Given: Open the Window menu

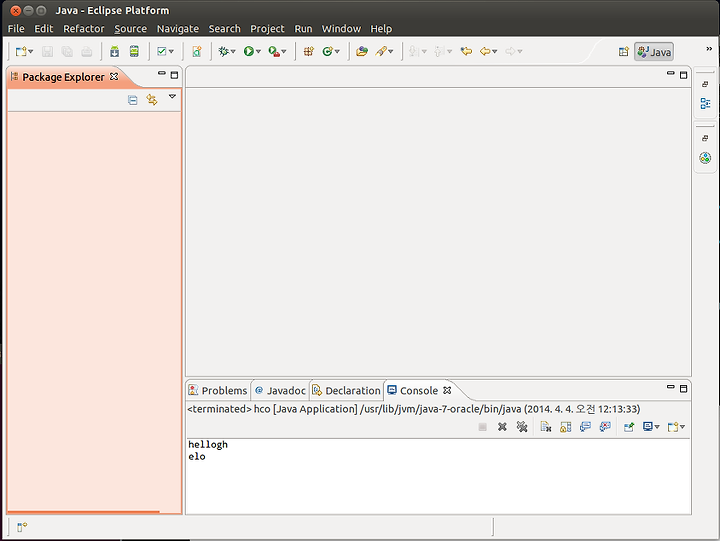Looking at the screenshot, I should (x=341, y=29).
